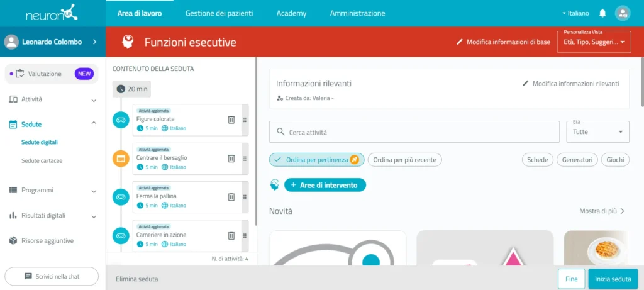Click the NeuronUP logo
This screenshot has height=290, width=644.
point(52,13)
